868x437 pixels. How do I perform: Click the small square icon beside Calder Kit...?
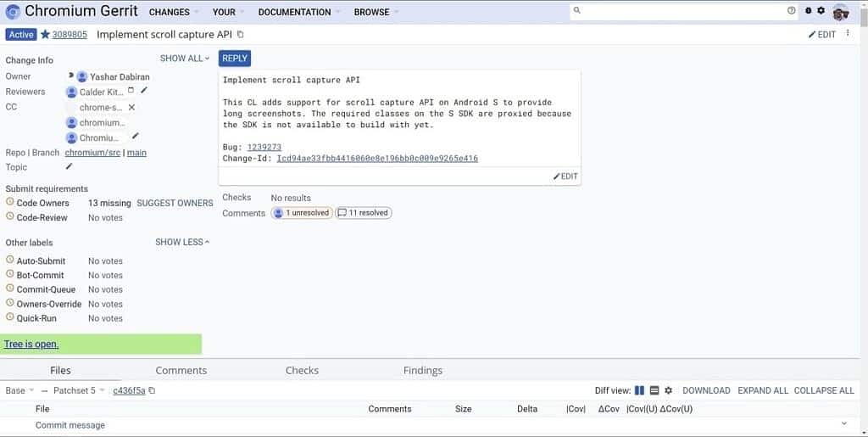131,90
